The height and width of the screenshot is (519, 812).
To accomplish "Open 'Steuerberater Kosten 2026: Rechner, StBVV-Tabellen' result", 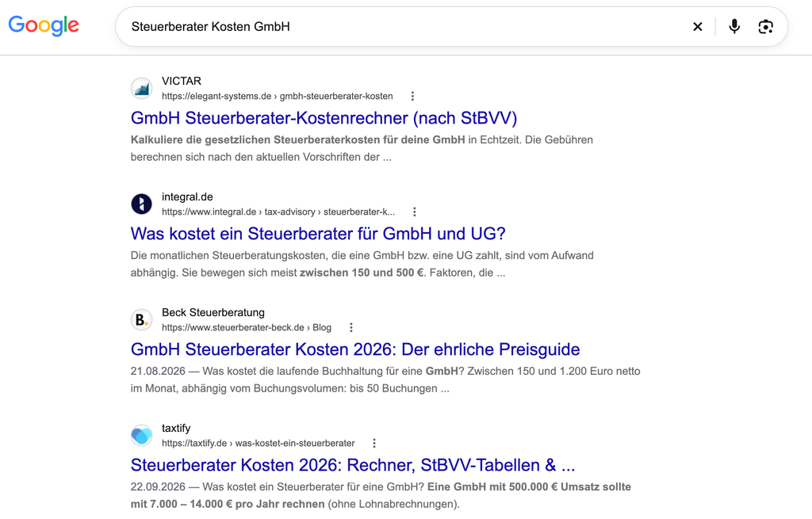I will (x=353, y=465).
